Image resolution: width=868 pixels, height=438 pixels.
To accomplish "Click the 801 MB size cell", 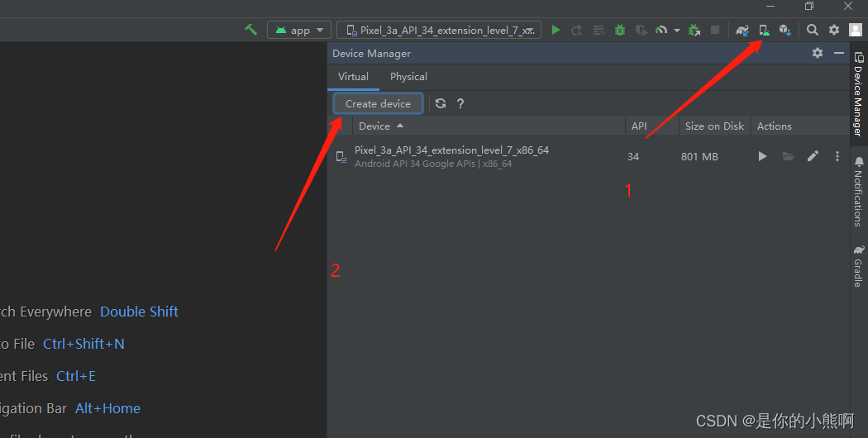I will click(x=699, y=157).
